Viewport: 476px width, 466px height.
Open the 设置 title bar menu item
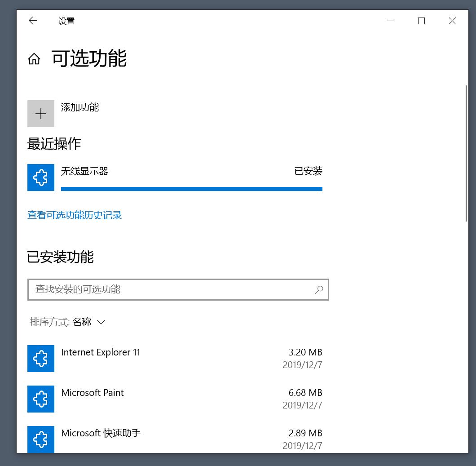(x=66, y=21)
